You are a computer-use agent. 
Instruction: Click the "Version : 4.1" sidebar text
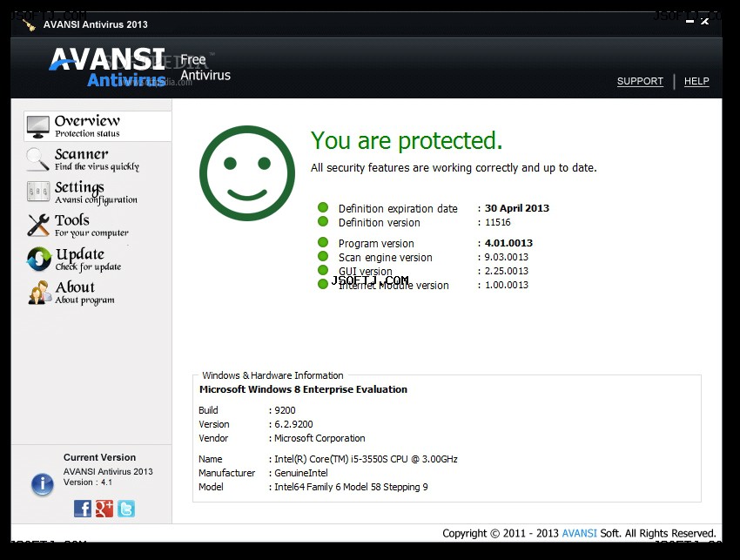point(88,482)
